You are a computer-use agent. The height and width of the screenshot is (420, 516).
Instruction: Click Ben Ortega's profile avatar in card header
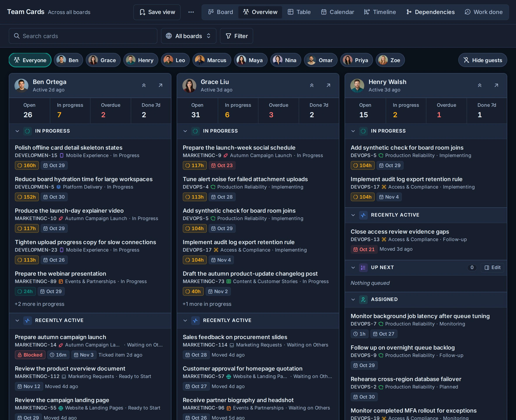coord(21,86)
